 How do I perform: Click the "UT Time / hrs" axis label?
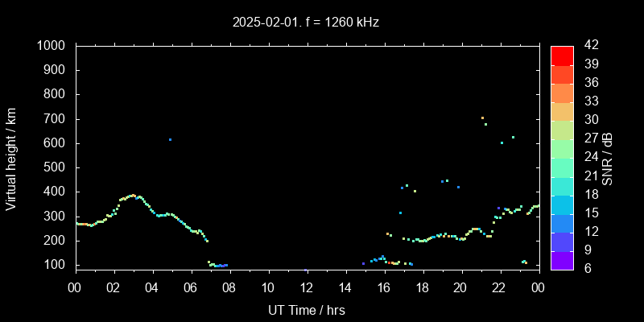pos(307,309)
